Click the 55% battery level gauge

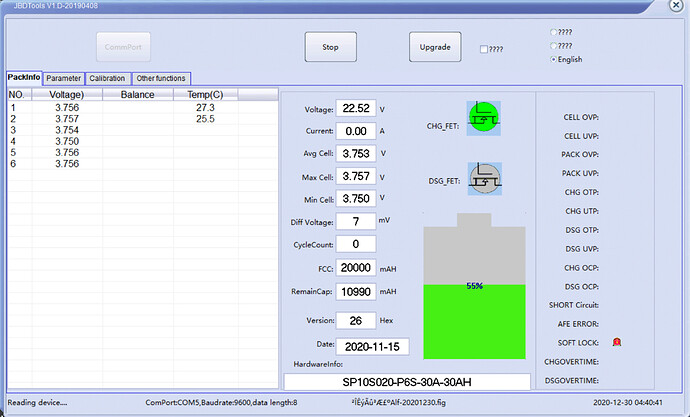[474, 286]
